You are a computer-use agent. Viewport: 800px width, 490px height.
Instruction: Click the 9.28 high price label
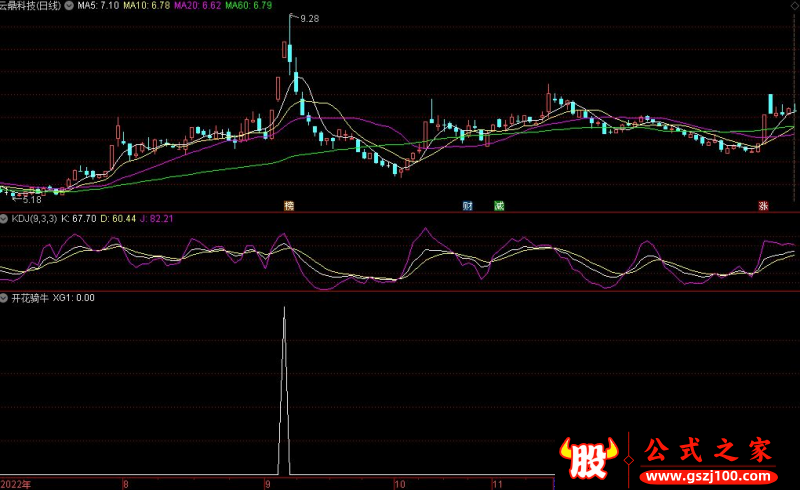tap(309, 19)
